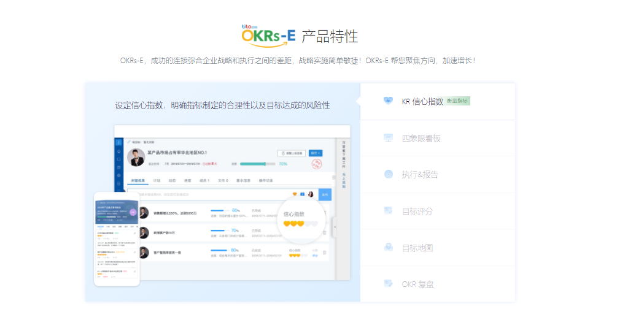Click the small avatar icon in KR input
Image resolution: width=644 pixels, height=317 pixels.
tap(311, 194)
